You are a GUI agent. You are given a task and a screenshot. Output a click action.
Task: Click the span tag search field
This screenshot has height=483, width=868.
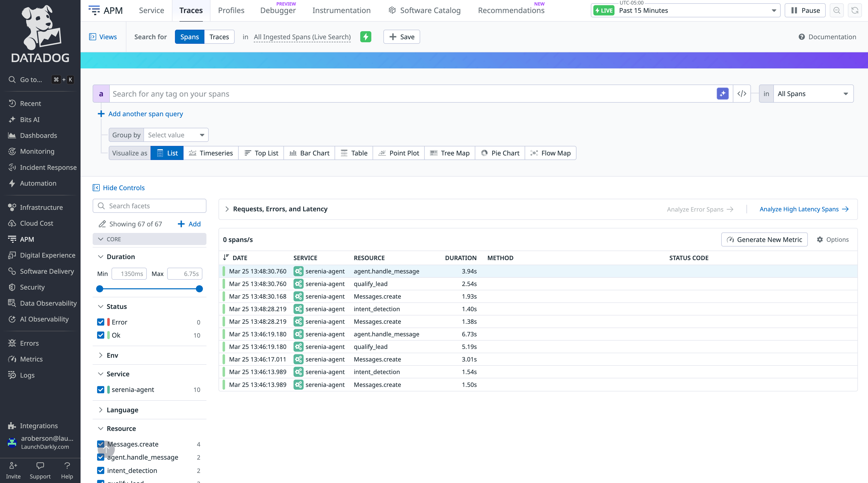413,94
